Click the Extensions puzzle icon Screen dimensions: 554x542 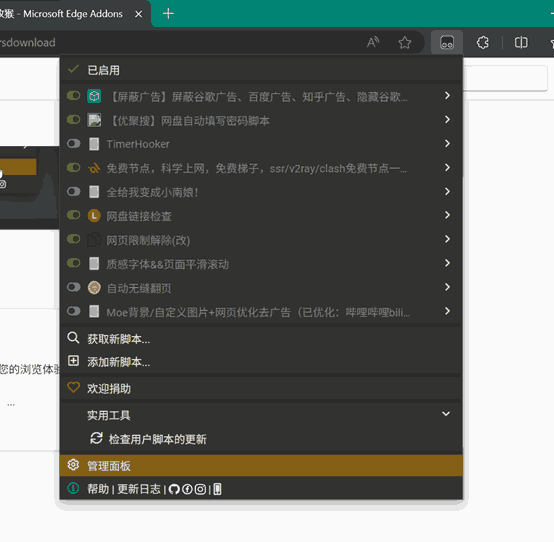[x=483, y=43]
